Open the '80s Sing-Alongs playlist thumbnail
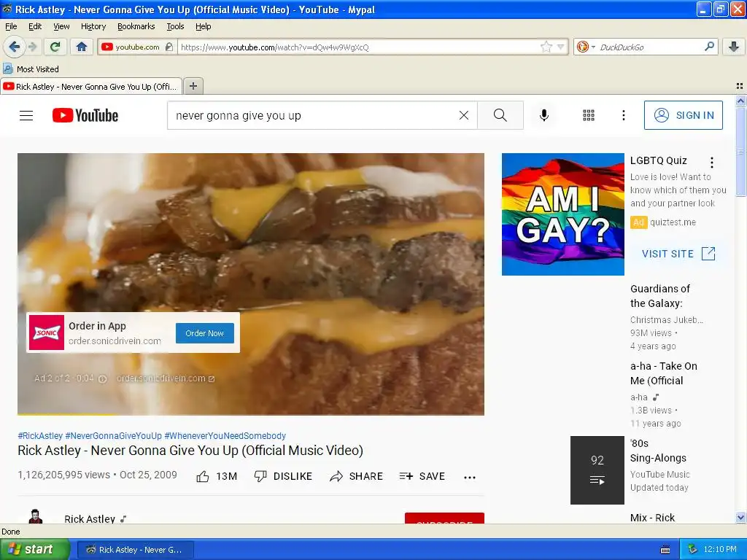 tap(597, 470)
